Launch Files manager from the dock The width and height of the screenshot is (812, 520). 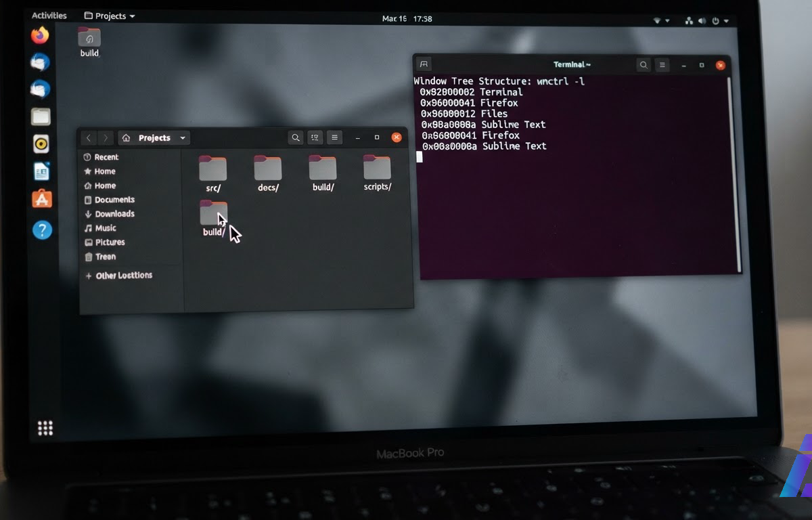(41, 116)
